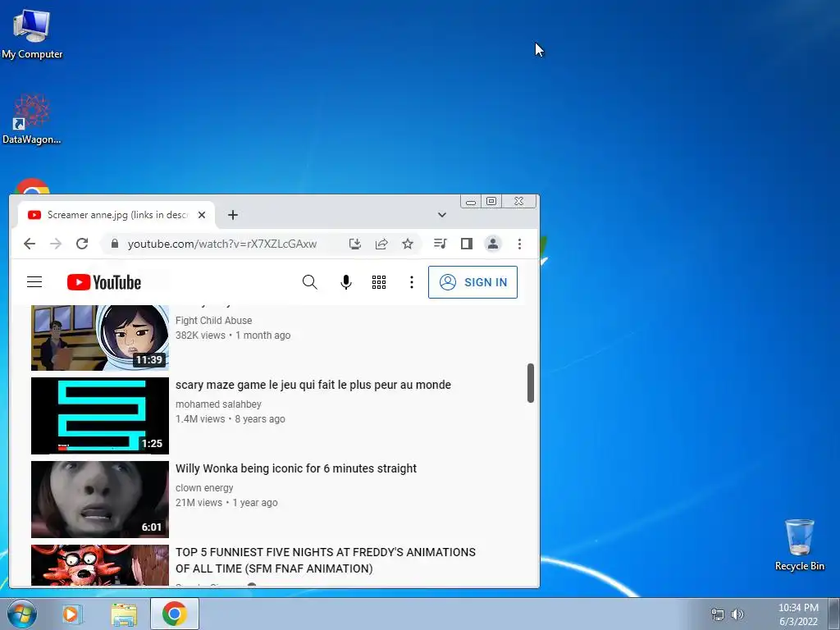Click '382K views • 1 month ago' text
The width and height of the screenshot is (840, 630).
coord(233,336)
